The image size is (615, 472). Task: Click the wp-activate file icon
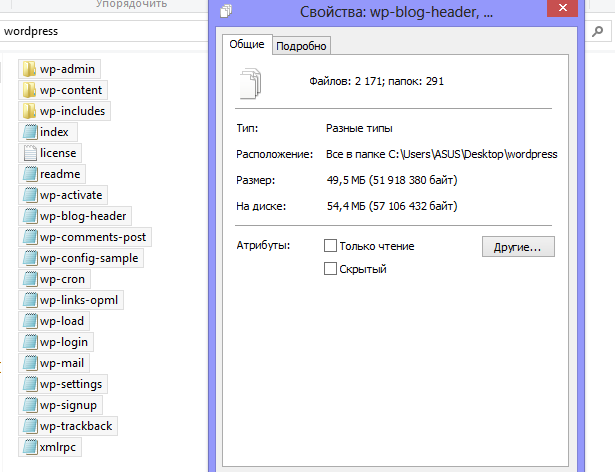(30, 195)
